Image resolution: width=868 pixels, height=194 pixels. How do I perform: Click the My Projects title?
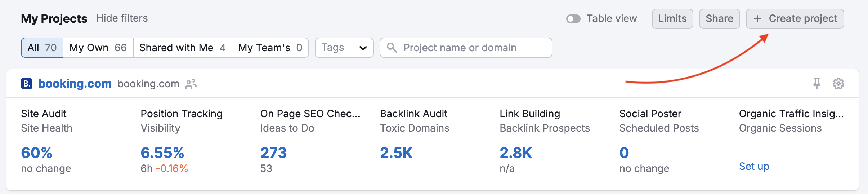54,18
